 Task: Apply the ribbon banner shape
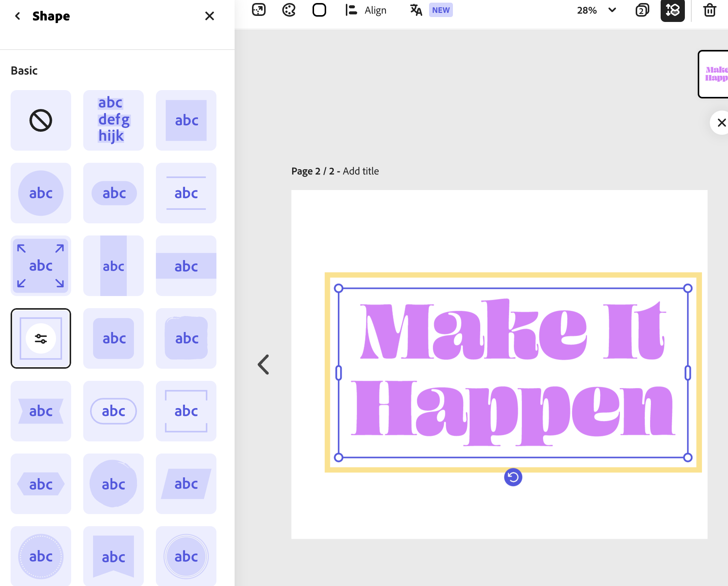[41, 411]
